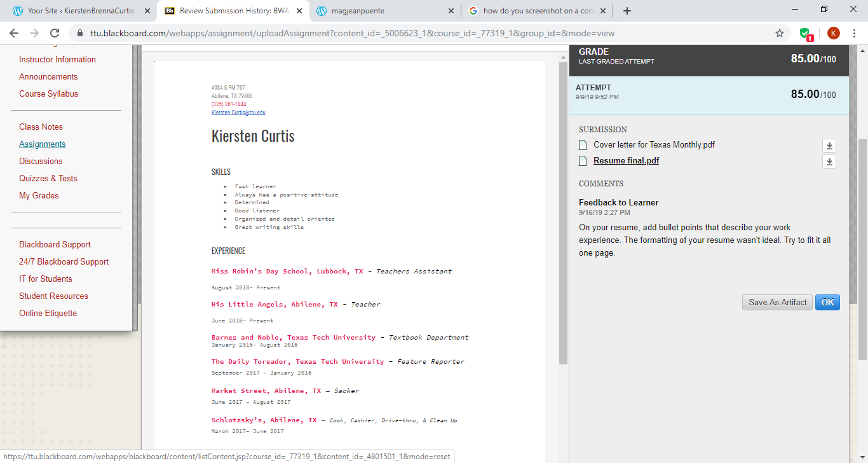This screenshot has width=868, height=463.
Task: Open the green shield extension icon
Action: [x=805, y=33]
